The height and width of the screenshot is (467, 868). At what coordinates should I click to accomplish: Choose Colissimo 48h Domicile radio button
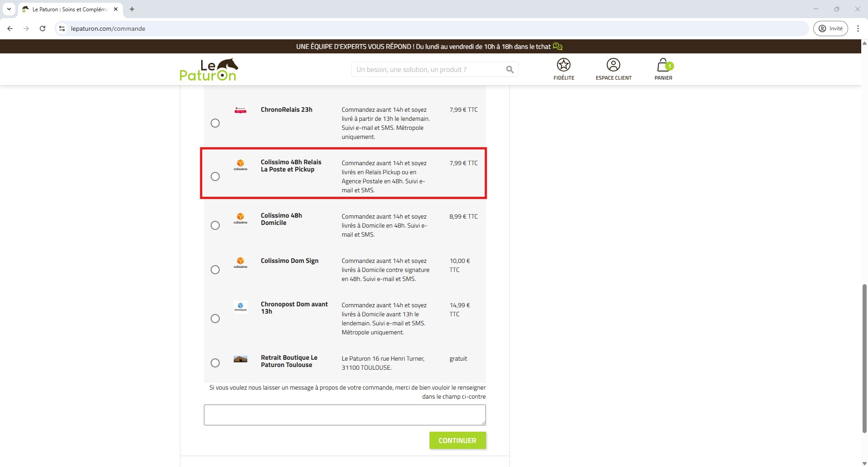(215, 225)
